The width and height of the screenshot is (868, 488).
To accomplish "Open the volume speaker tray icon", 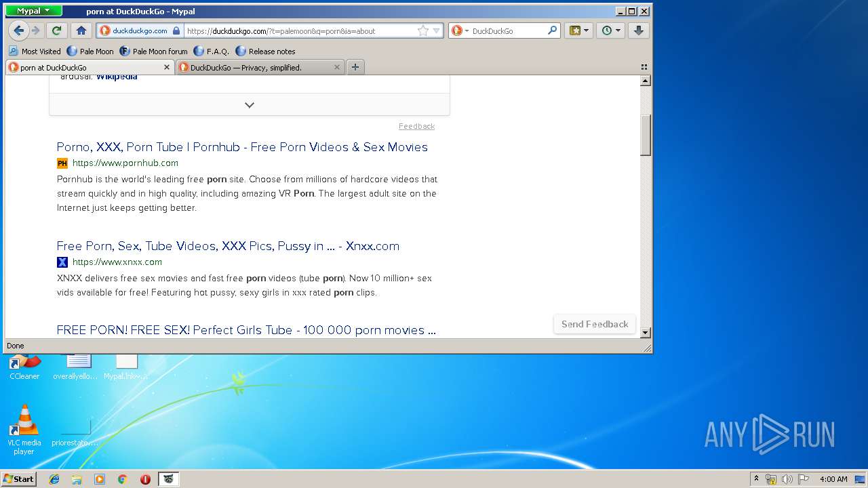I will point(787,479).
